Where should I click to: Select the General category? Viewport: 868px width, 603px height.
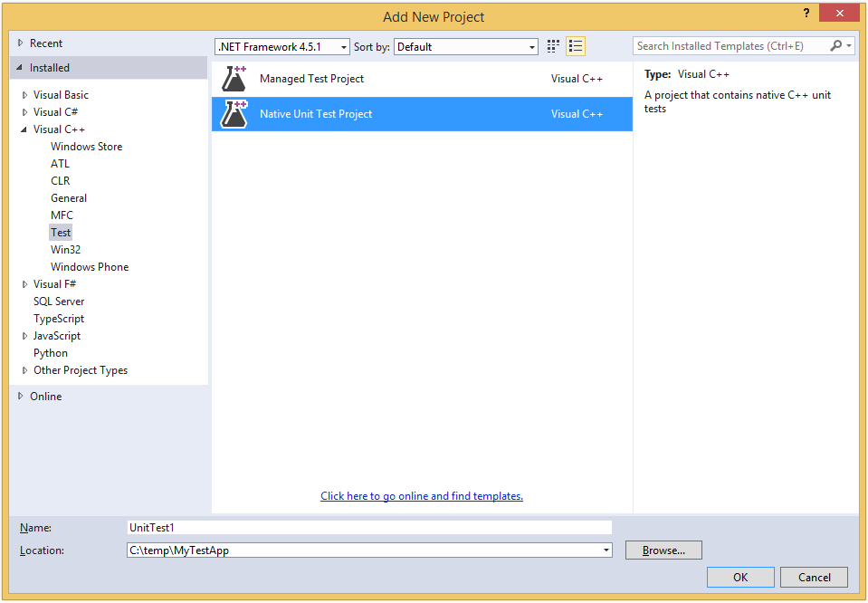coord(69,198)
